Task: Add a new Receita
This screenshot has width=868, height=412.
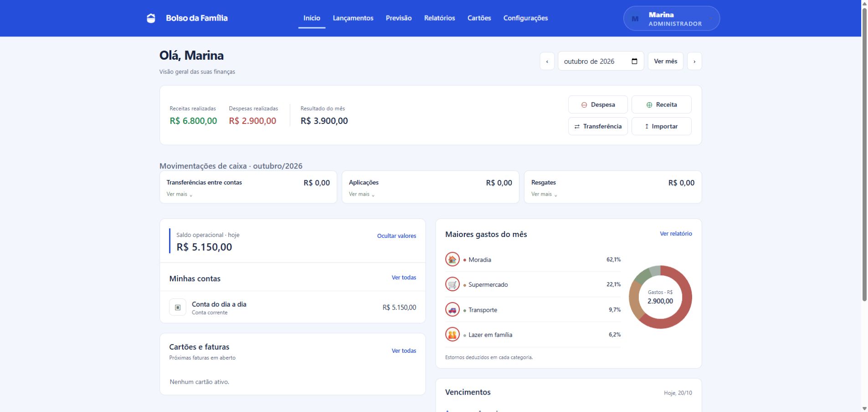Action: [661, 104]
